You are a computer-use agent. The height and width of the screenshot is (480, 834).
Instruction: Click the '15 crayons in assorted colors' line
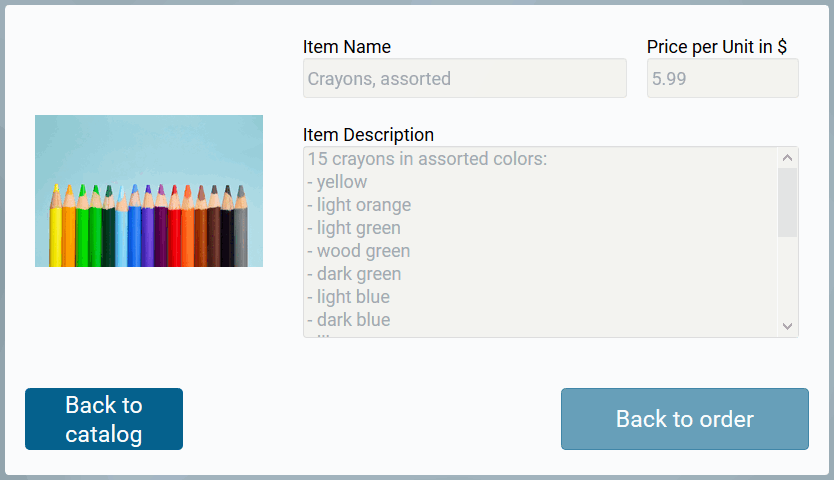click(427, 159)
